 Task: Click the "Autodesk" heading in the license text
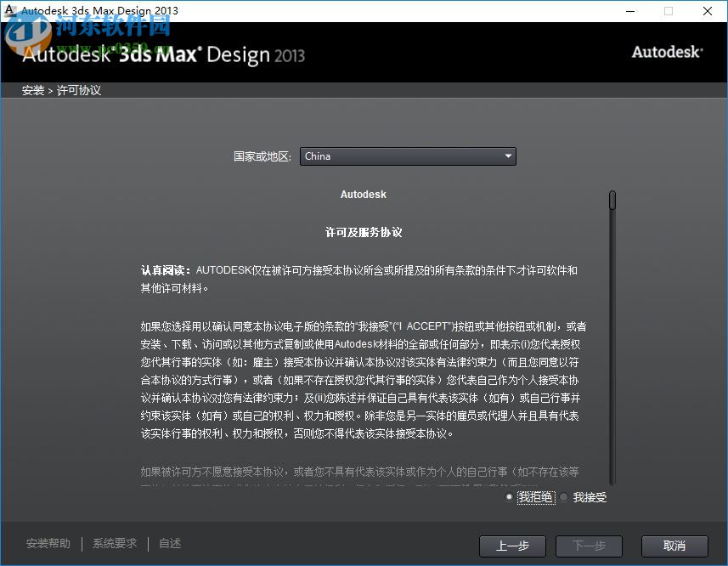tap(363, 194)
